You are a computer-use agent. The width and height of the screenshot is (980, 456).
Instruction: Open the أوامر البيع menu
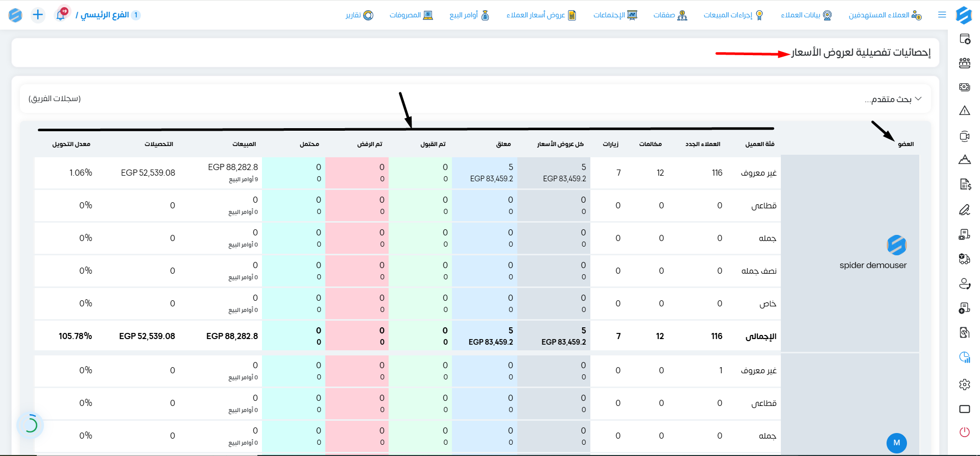469,15
